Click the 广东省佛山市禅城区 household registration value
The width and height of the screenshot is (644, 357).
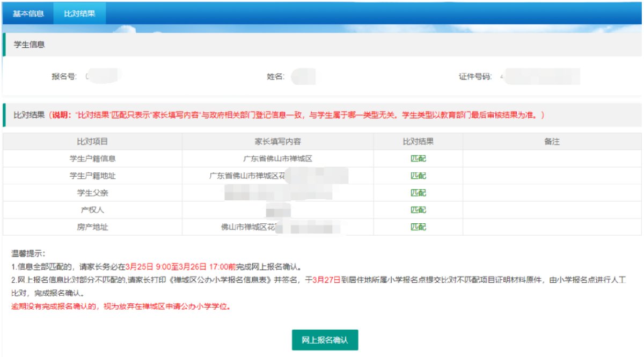[x=277, y=158]
